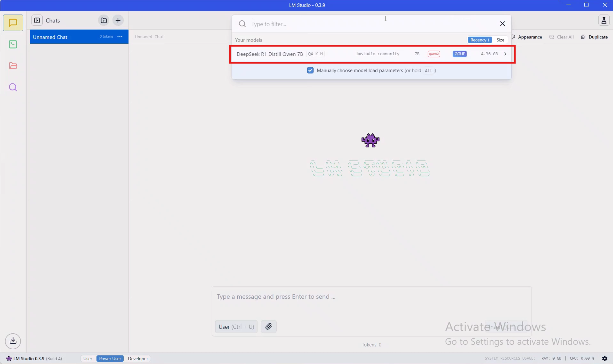Open the Developer terminal section icon
613x364 pixels.
(13, 44)
